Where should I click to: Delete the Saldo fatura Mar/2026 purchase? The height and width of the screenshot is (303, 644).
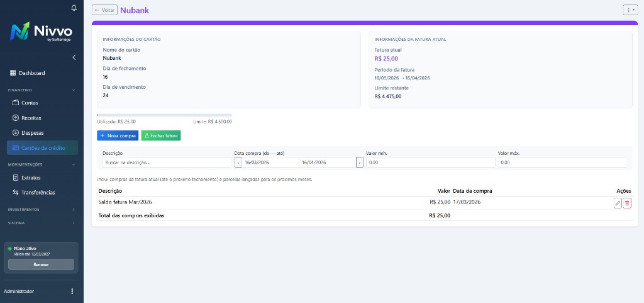(627, 203)
